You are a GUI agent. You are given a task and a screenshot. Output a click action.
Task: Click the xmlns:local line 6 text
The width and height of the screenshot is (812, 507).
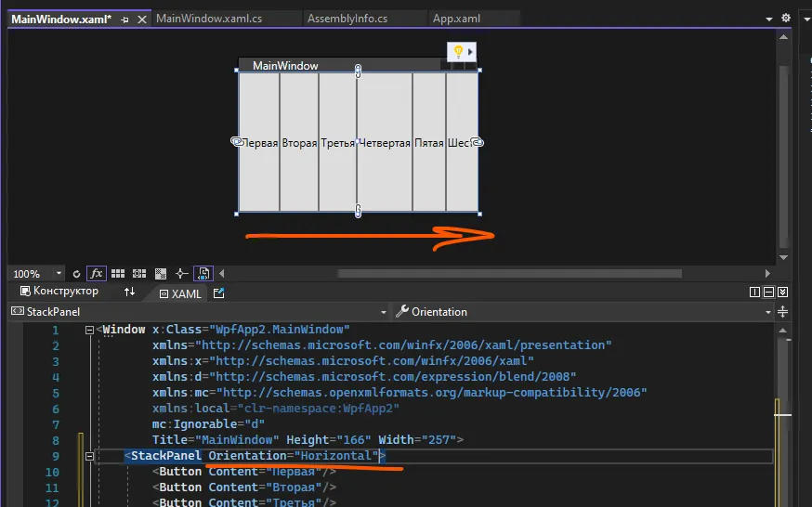276,409
